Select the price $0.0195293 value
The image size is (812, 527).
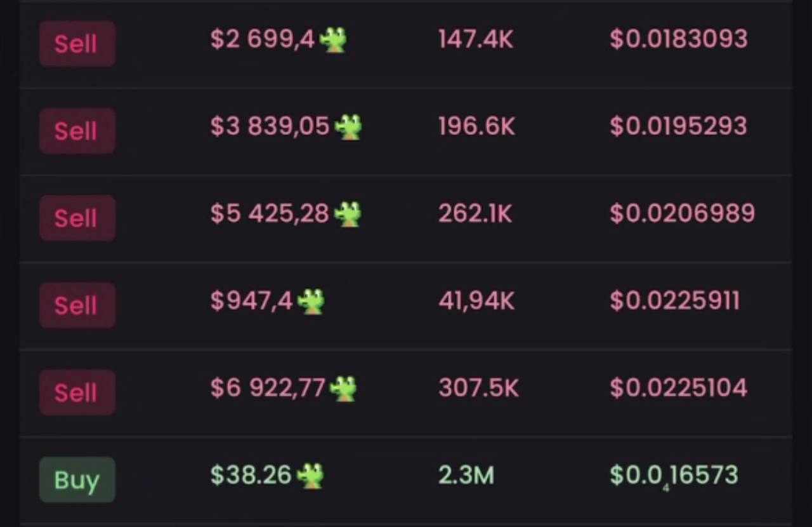[x=678, y=126]
